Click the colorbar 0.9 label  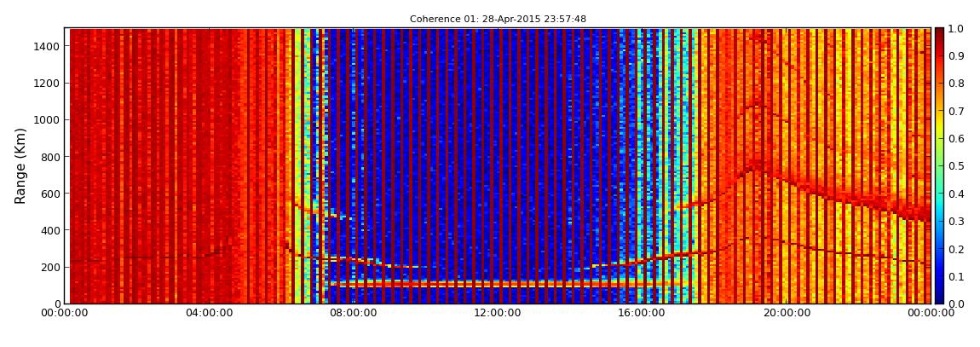pos(955,56)
